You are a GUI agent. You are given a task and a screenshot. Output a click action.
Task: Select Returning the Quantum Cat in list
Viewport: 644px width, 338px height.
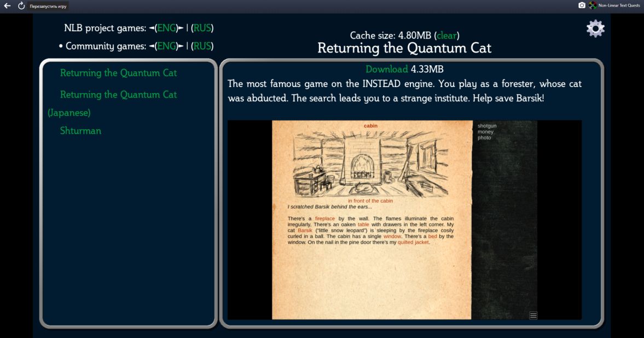point(118,73)
